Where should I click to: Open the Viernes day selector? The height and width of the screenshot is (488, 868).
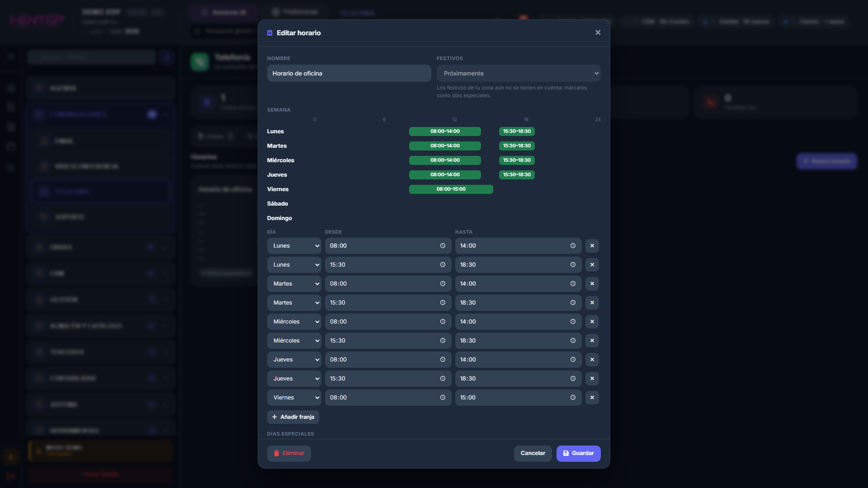(294, 398)
